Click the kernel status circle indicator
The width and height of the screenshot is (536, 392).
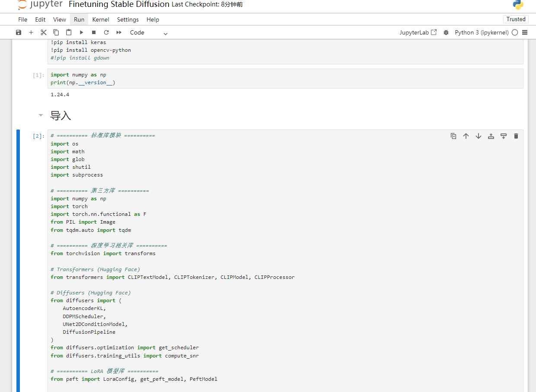tap(515, 32)
